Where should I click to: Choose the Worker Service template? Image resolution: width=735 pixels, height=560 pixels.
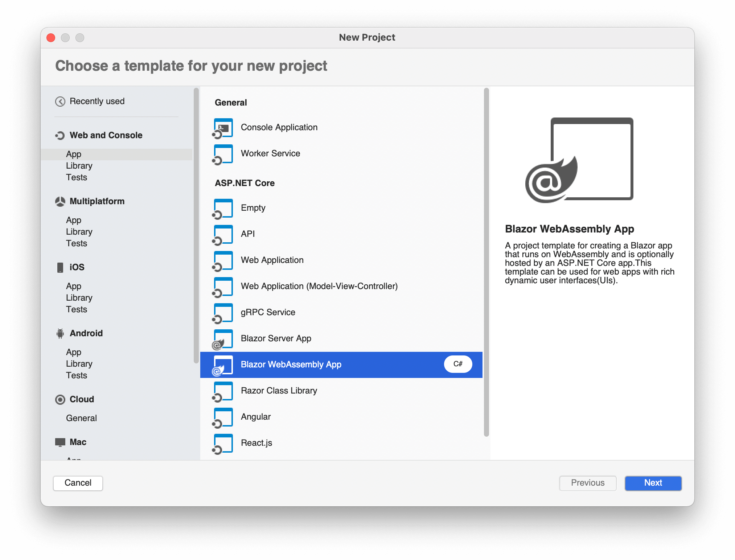[341, 154]
